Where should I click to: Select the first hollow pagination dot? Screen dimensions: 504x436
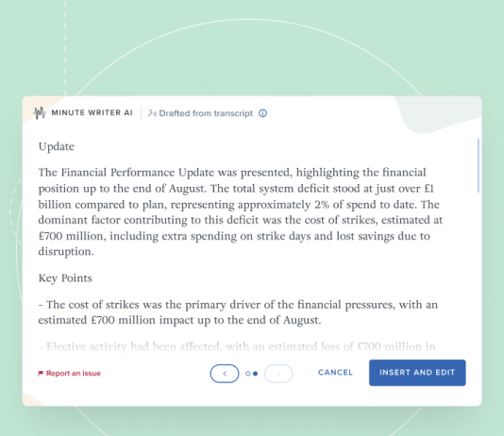tap(248, 374)
